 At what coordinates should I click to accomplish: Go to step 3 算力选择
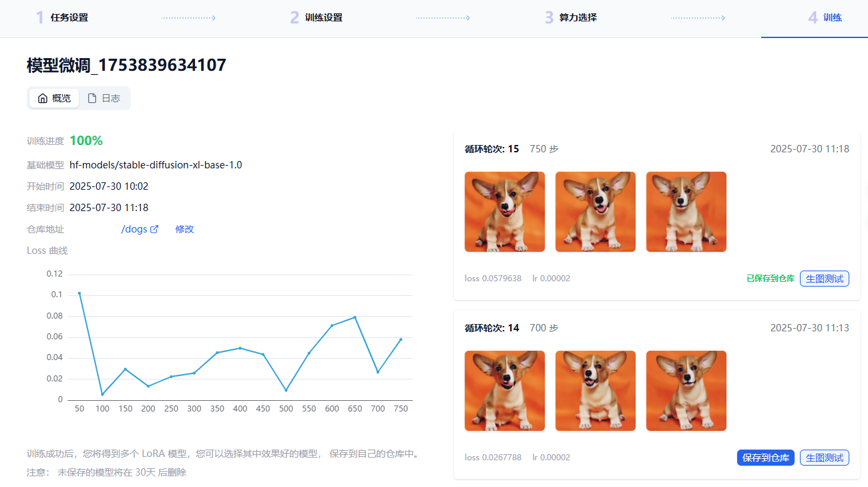[571, 17]
